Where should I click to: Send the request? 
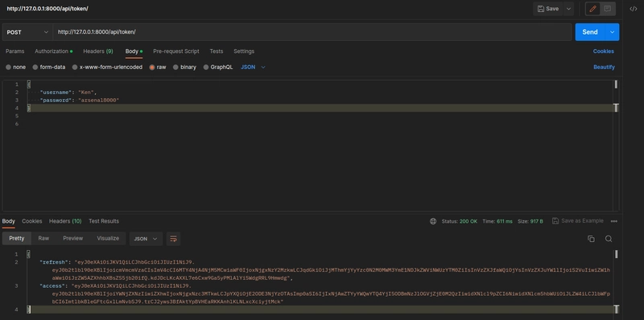point(590,32)
